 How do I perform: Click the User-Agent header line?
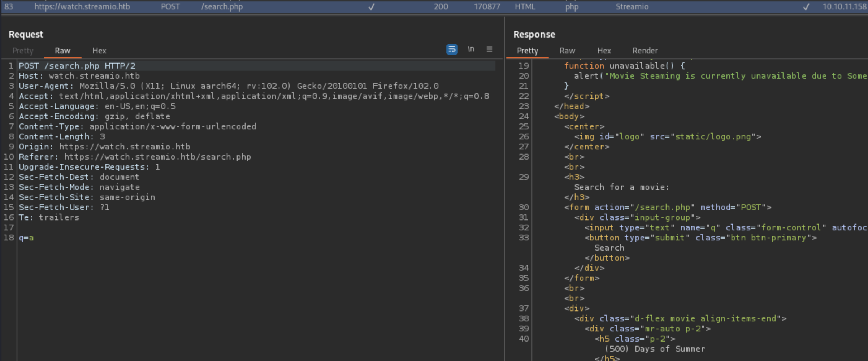[x=229, y=86]
